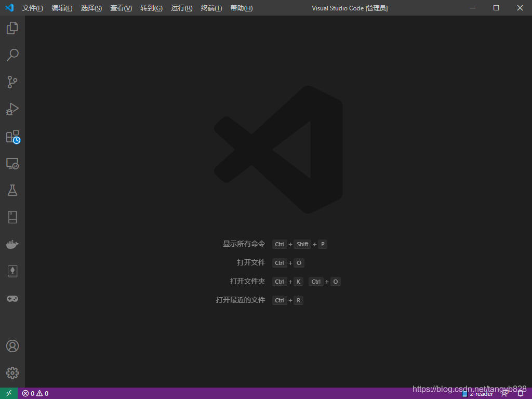Open the Remote Explorer monitor icon
This screenshot has width=532, height=399.
pyautogui.click(x=12, y=164)
